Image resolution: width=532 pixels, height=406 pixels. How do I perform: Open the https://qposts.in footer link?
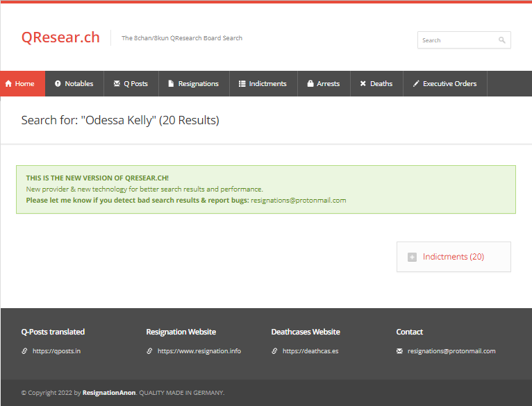[57, 351]
